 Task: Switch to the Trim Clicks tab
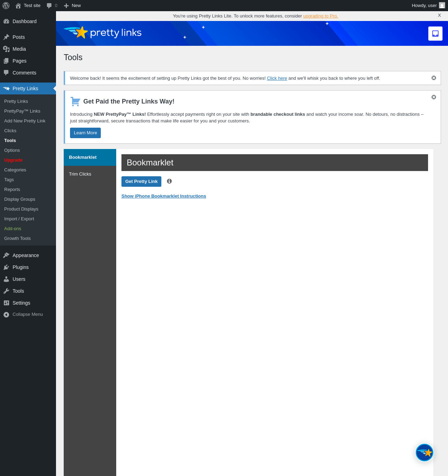(x=90, y=174)
